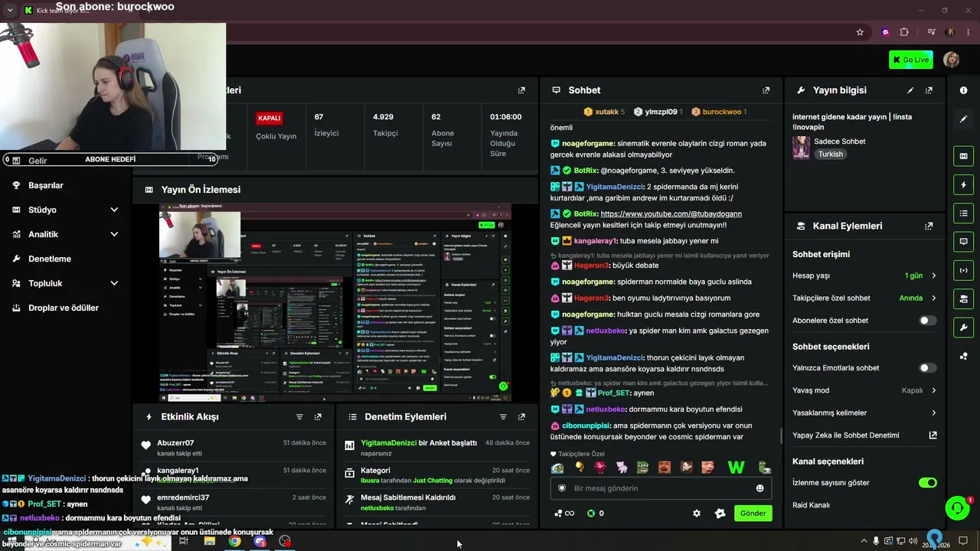980x551 pixels.
Task: Open Yasaklanmış kelimeler list
Action: pyautogui.click(x=864, y=413)
